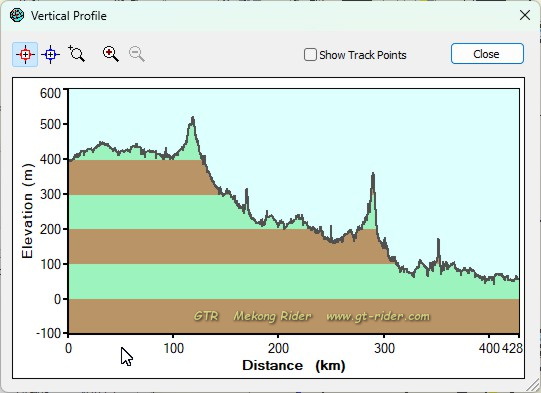Click the '600' elevation axis value
541x393 pixels.
point(50,93)
